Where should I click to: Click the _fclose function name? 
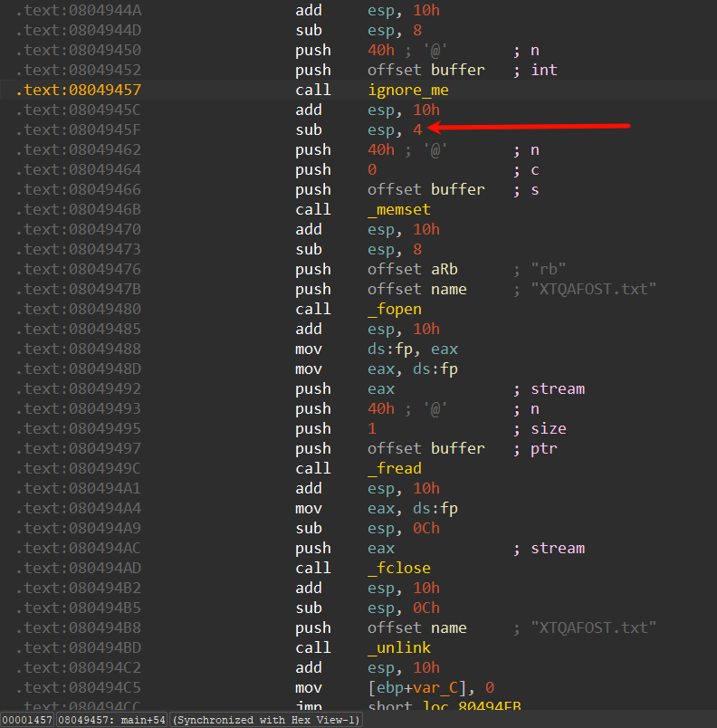click(399, 568)
